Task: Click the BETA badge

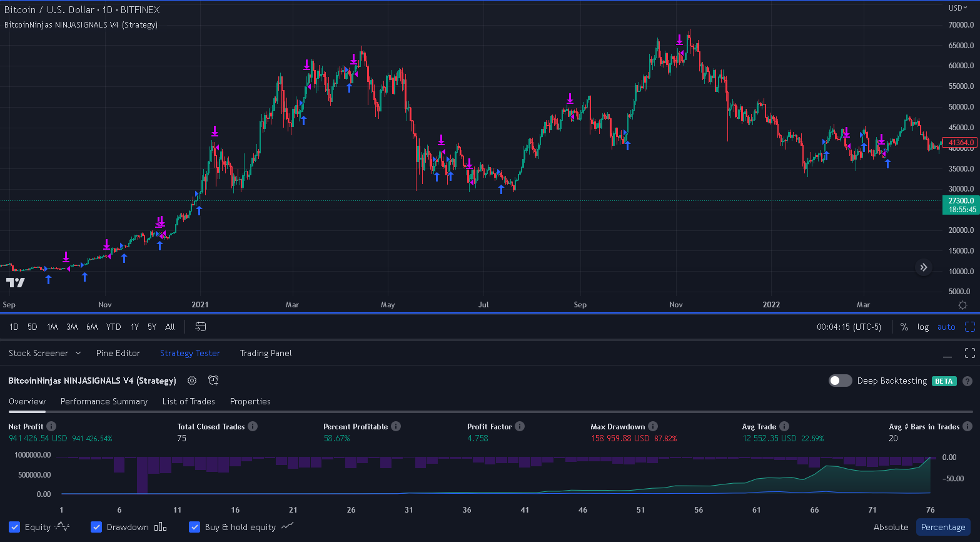Action: coord(944,381)
